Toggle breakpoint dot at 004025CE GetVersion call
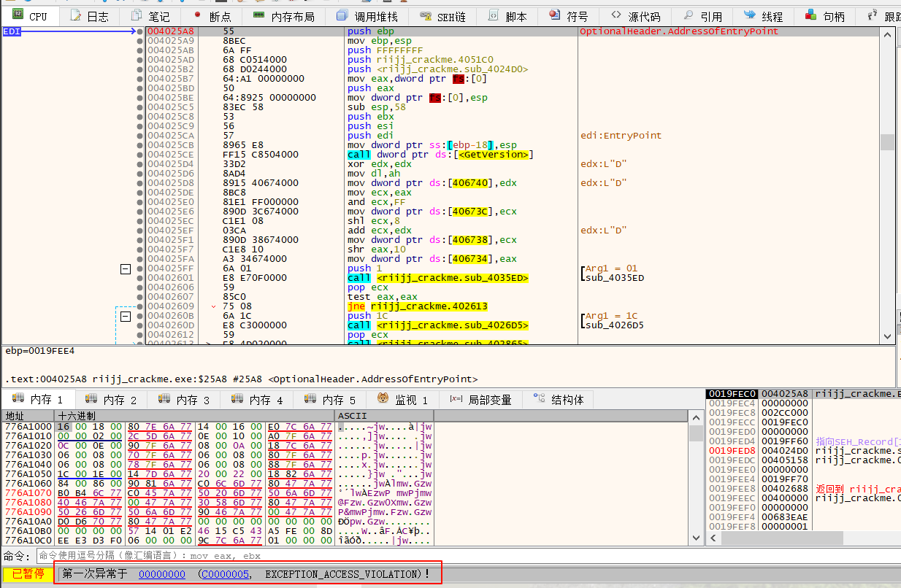Image resolution: width=901 pixels, height=588 pixels. pos(140,155)
